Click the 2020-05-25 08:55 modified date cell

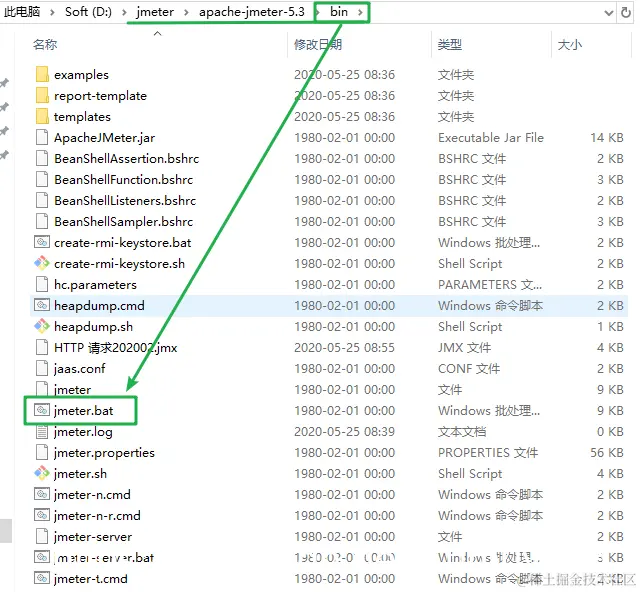coord(344,348)
